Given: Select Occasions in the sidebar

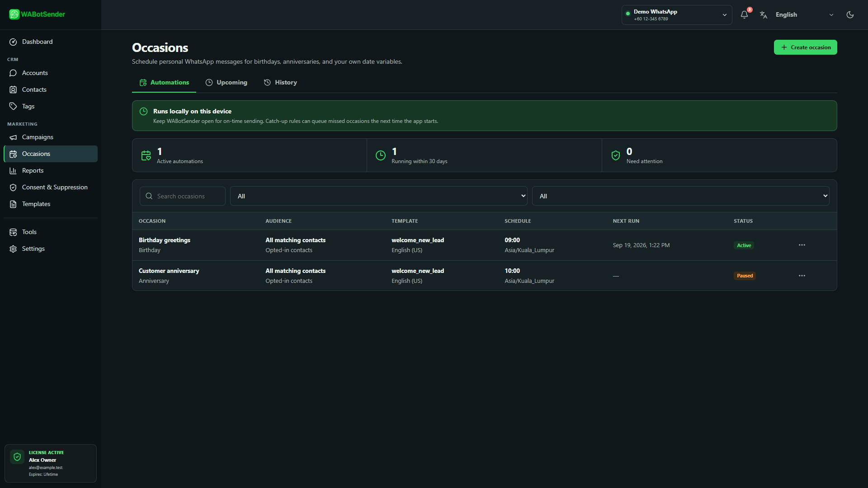Looking at the screenshot, I should click(50, 154).
